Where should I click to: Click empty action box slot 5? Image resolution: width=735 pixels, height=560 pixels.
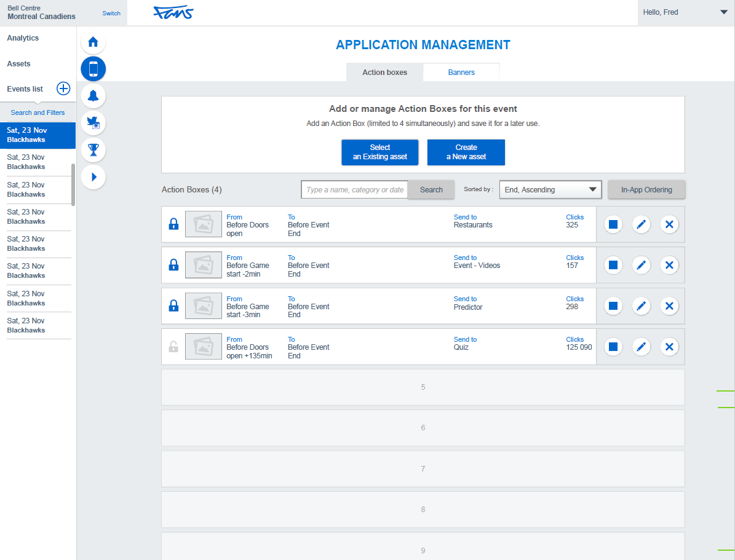(423, 387)
